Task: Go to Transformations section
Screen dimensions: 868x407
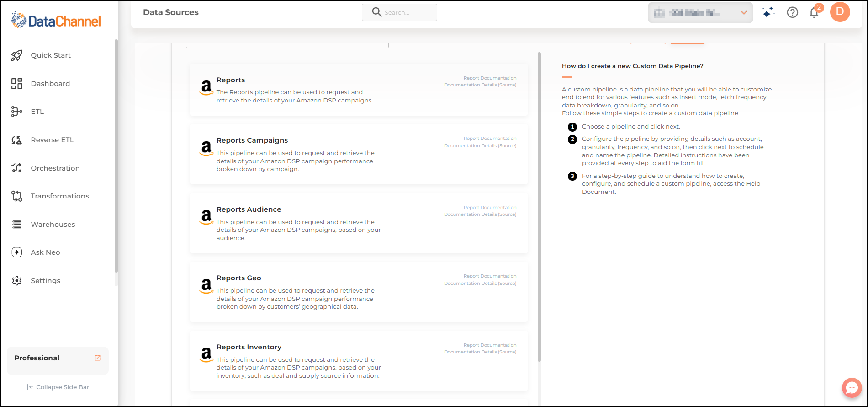Action: (60, 196)
